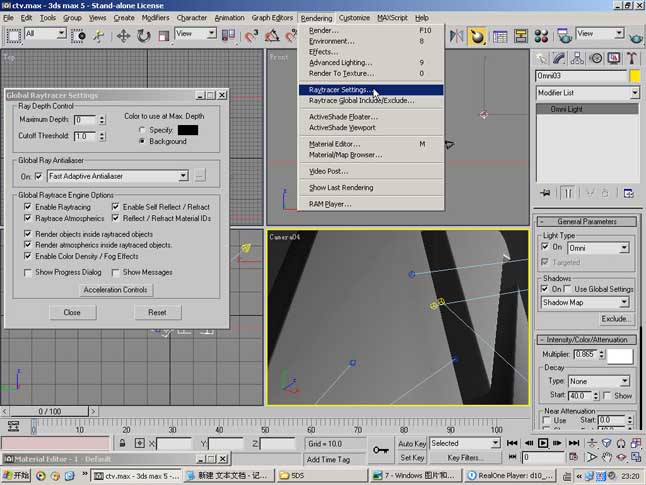Open the Motion command panel tab
This screenshot has height=485, width=646.
(596, 59)
